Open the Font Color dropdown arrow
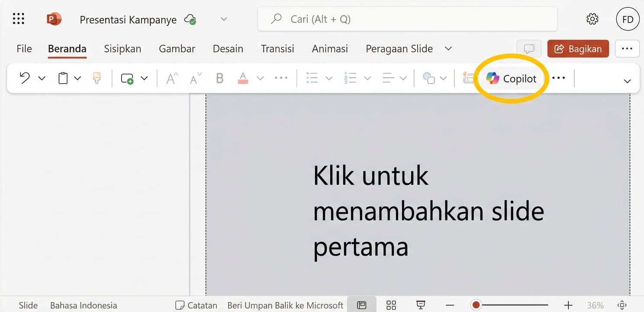The height and width of the screenshot is (312, 644). point(260,78)
